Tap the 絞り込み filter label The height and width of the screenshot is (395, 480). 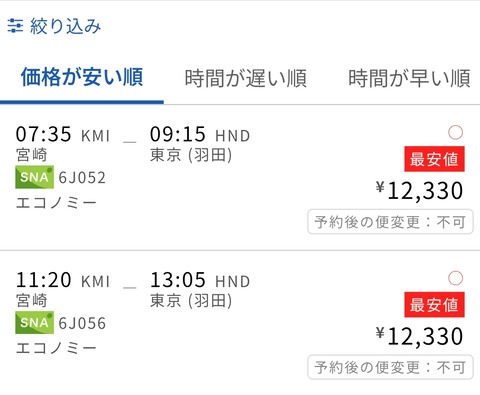click(x=65, y=26)
